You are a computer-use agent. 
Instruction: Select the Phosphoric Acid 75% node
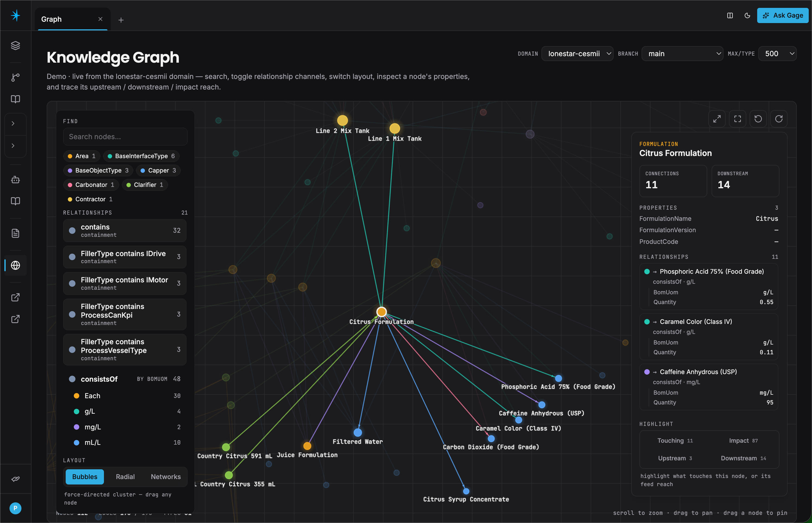pyautogui.click(x=559, y=378)
